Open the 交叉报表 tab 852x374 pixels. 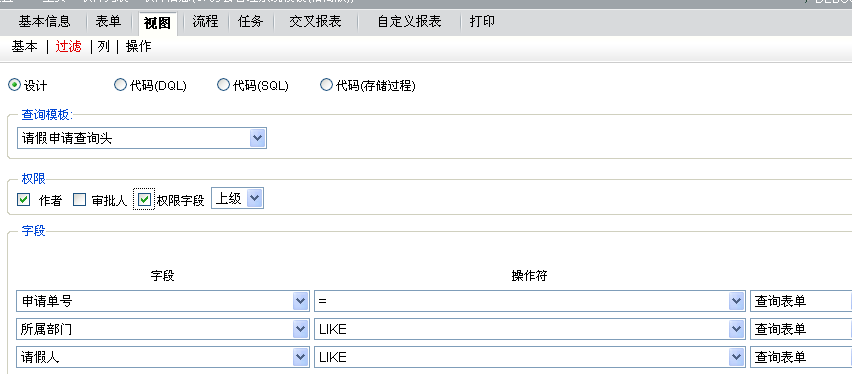[315, 22]
